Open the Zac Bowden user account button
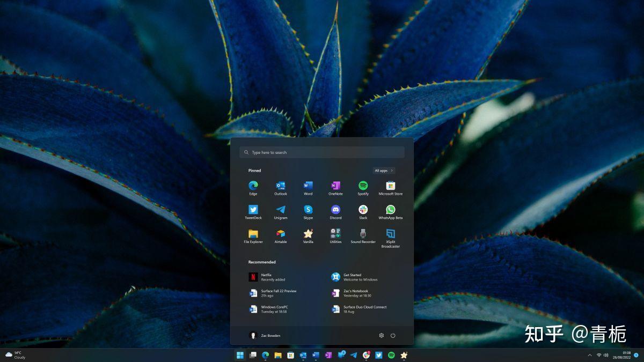Screen dimensions: 644x362 [x=265, y=336]
